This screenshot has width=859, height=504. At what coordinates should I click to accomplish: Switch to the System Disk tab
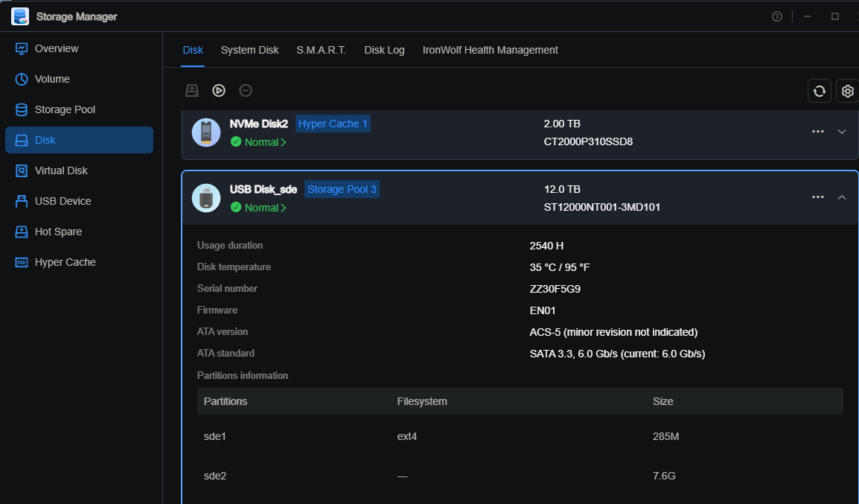point(250,50)
